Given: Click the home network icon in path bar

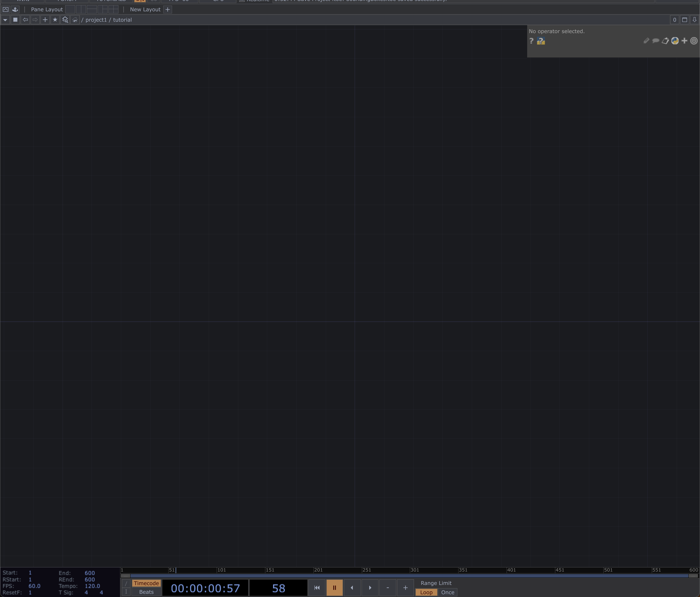Looking at the screenshot, I should point(75,20).
